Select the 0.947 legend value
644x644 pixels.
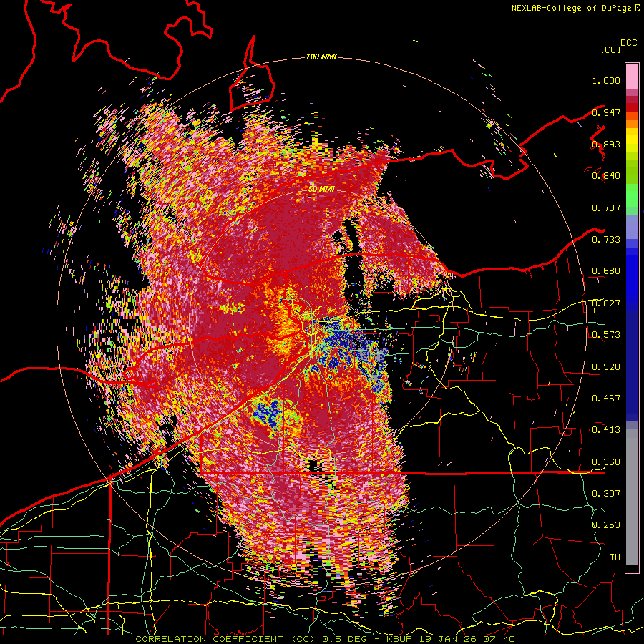[606, 112]
